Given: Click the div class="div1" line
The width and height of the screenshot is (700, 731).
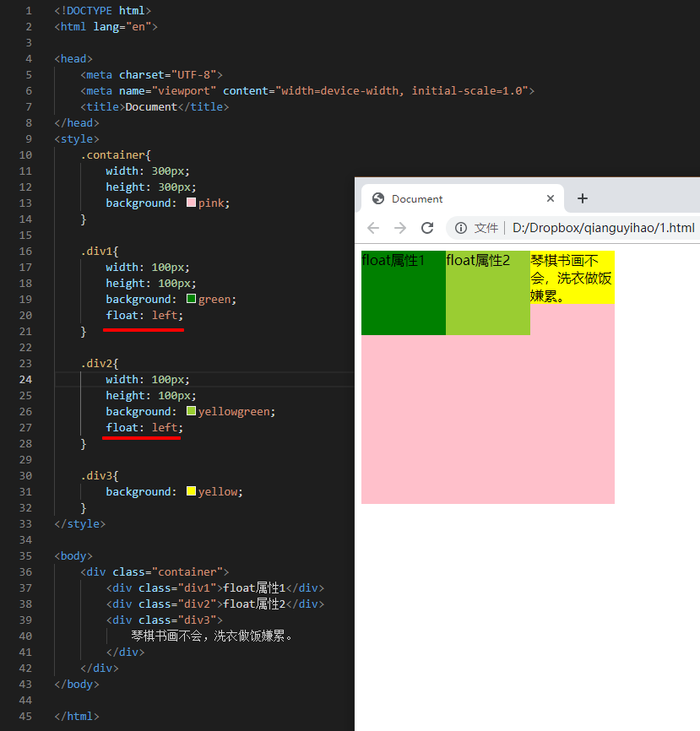Looking at the screenshot, I should 215,588.
